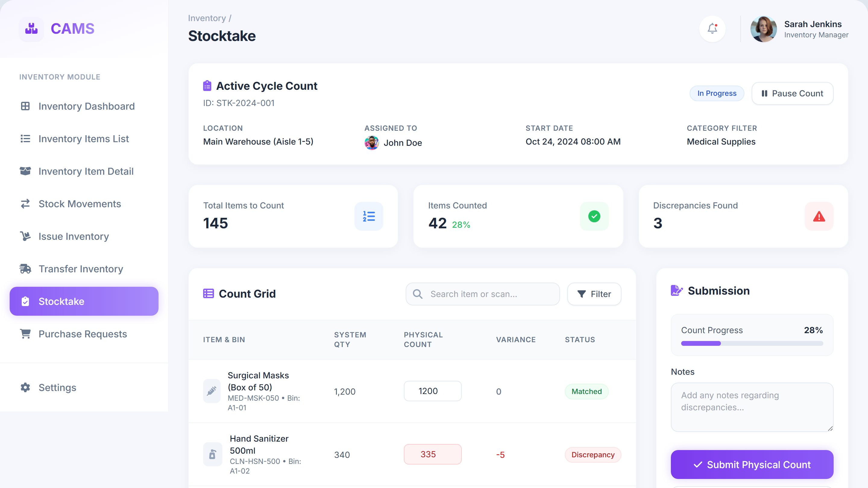Open the Filter options in Count Grid

pos(594,294)
